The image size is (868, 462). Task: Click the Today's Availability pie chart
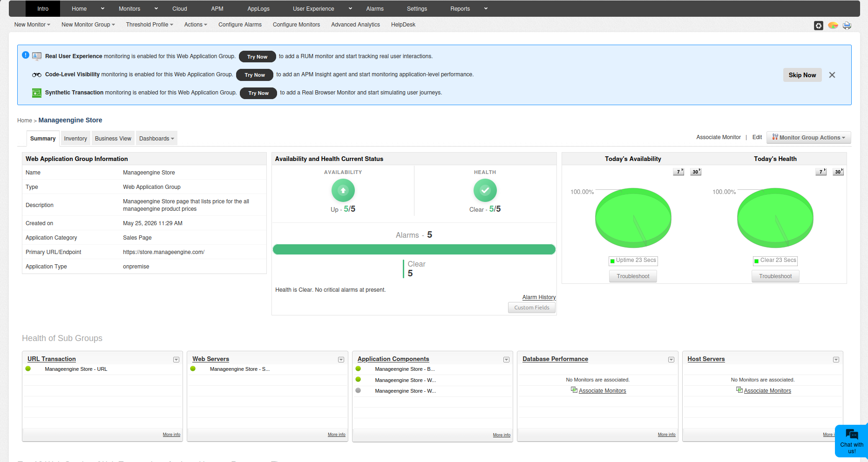(633, 218)
